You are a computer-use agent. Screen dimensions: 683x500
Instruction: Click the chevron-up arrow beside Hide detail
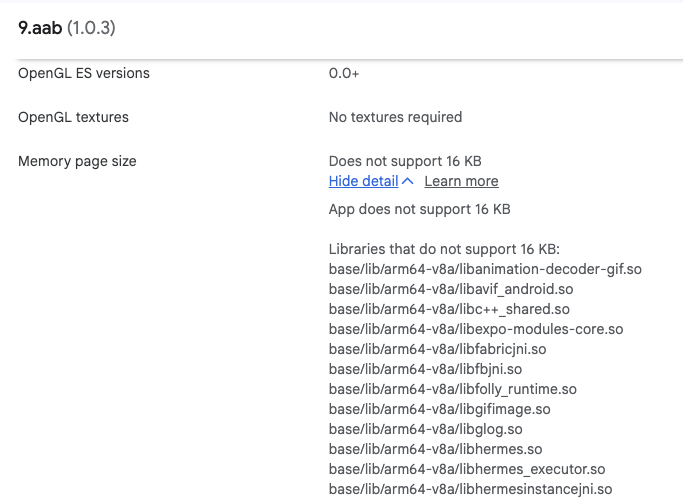coord(408,181)
